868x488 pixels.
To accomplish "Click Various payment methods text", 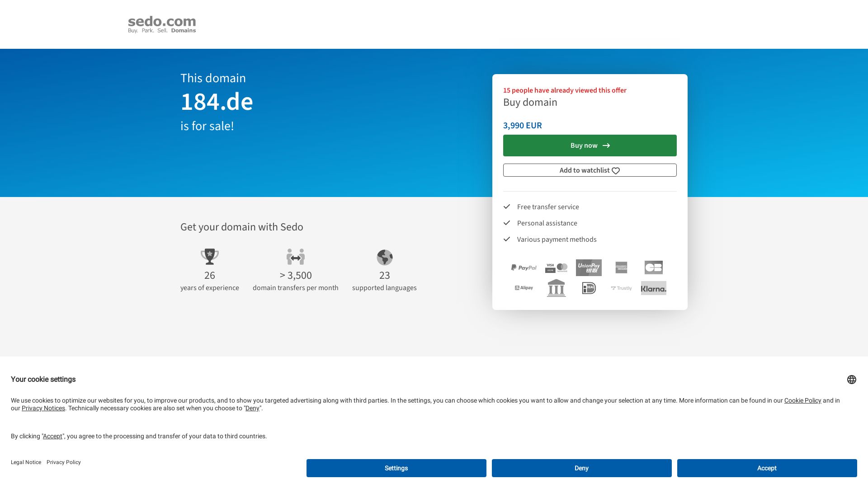I will [557, 239].
